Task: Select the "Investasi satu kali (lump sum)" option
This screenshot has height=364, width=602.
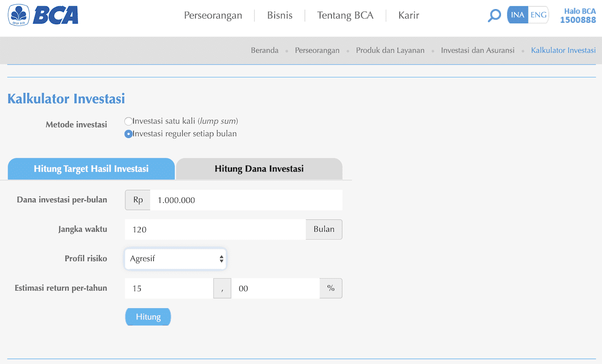Action: point(128,121)
